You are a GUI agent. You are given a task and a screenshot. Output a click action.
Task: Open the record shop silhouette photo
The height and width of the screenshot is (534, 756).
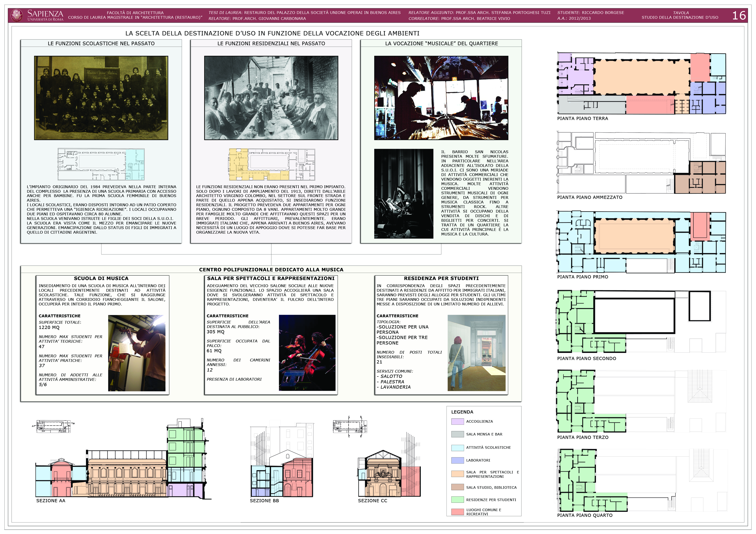441,98
